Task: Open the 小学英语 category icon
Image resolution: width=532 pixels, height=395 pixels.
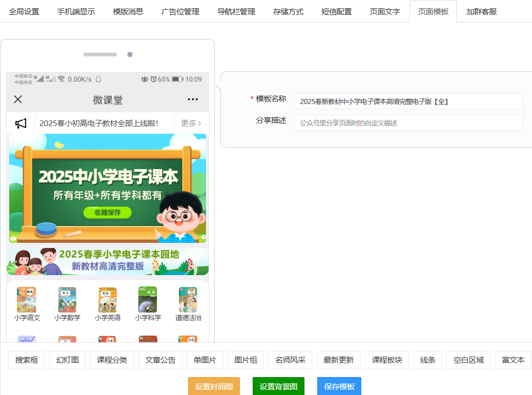Action: click(x=108, y=300)
